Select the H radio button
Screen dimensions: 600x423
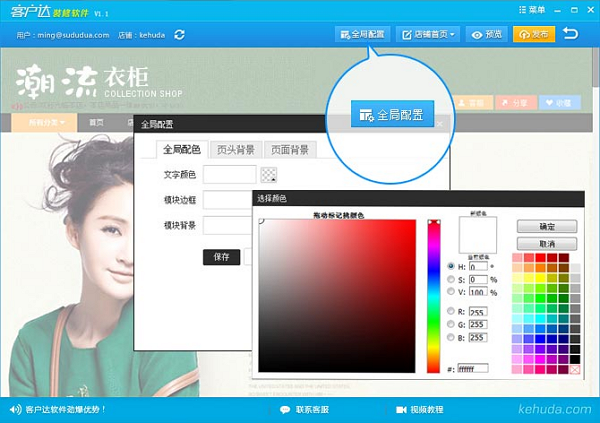click(x=451, y=266)
